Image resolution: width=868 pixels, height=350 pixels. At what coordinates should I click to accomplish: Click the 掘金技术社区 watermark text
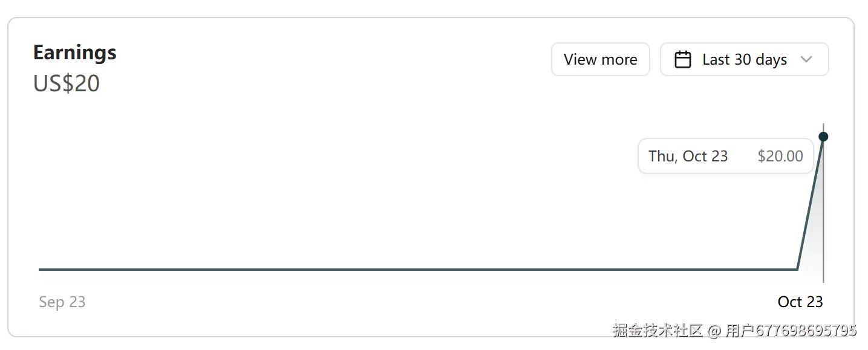click(x=658, y=331)
